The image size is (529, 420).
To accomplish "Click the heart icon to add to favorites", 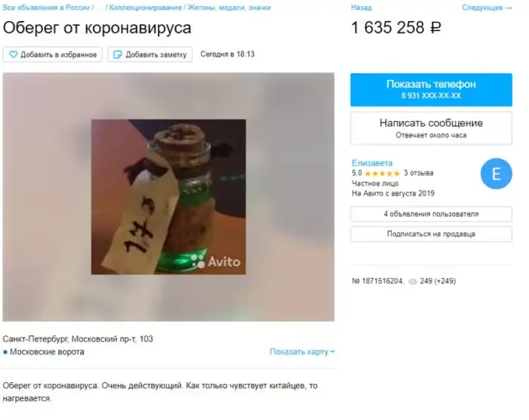I will click(x=13, y=54).
